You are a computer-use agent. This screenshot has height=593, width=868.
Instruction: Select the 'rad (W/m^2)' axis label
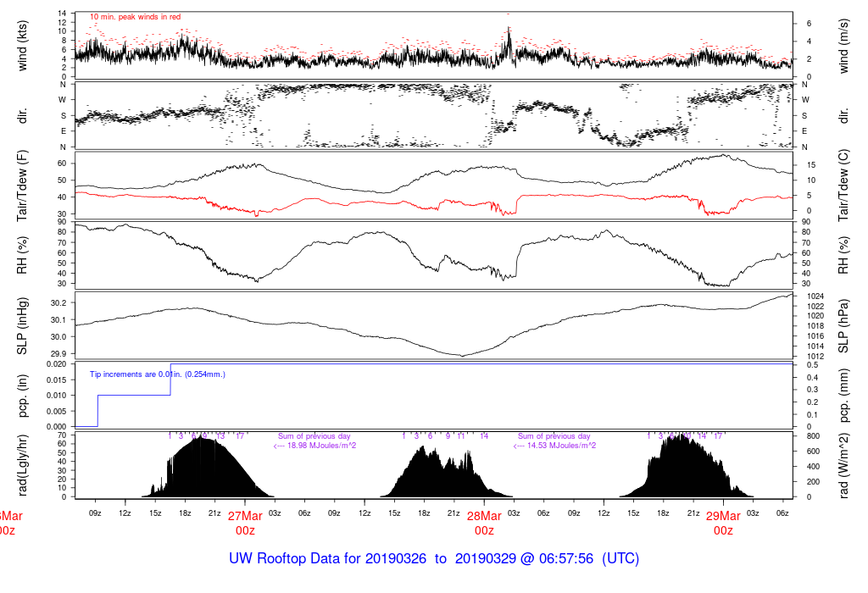(x=843, y=466)
